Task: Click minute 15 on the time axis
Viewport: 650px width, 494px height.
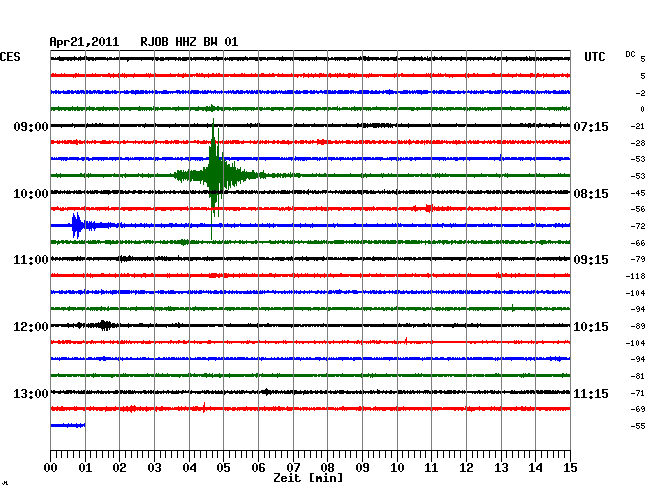Action: 570,467
